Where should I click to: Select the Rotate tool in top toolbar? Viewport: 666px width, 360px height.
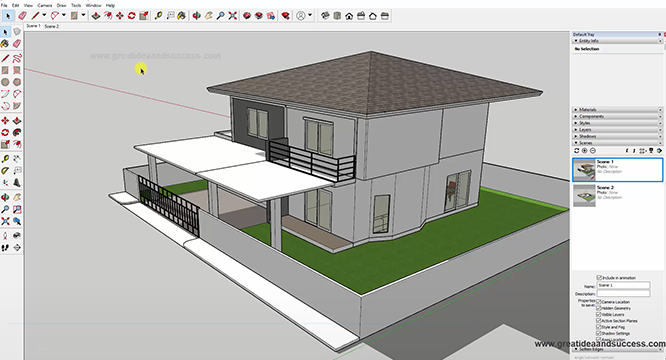132,16
